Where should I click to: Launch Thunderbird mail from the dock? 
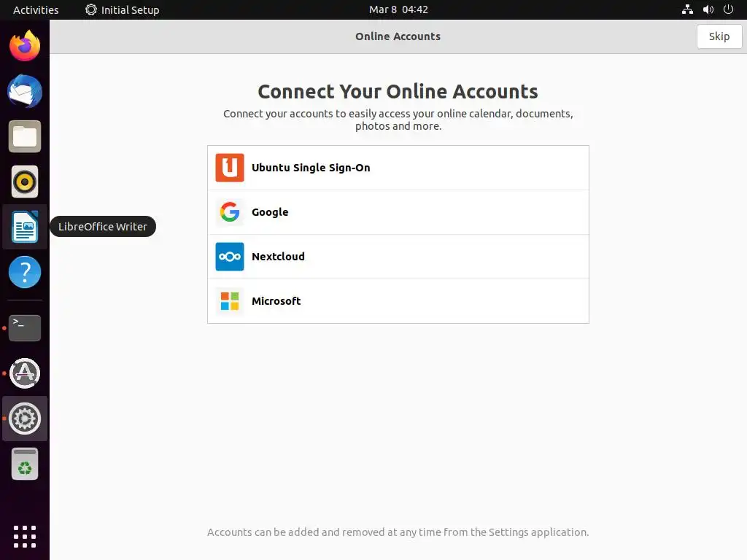pyautogui.click(x=25, y=91)
